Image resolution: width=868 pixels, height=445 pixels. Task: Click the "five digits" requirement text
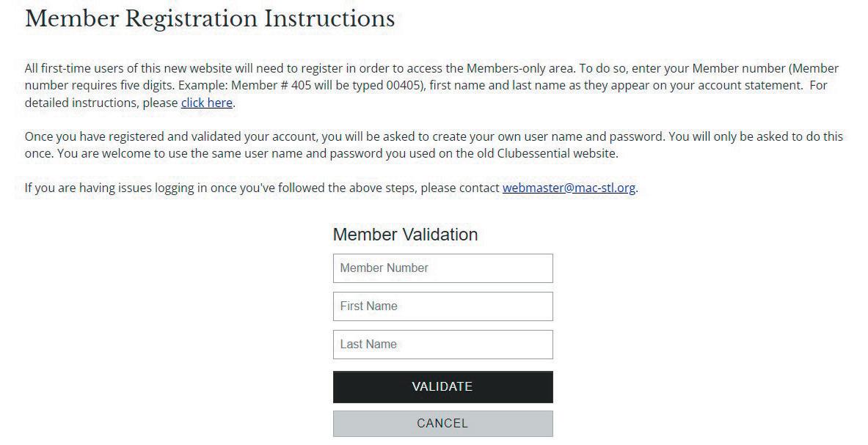point(146,86)
